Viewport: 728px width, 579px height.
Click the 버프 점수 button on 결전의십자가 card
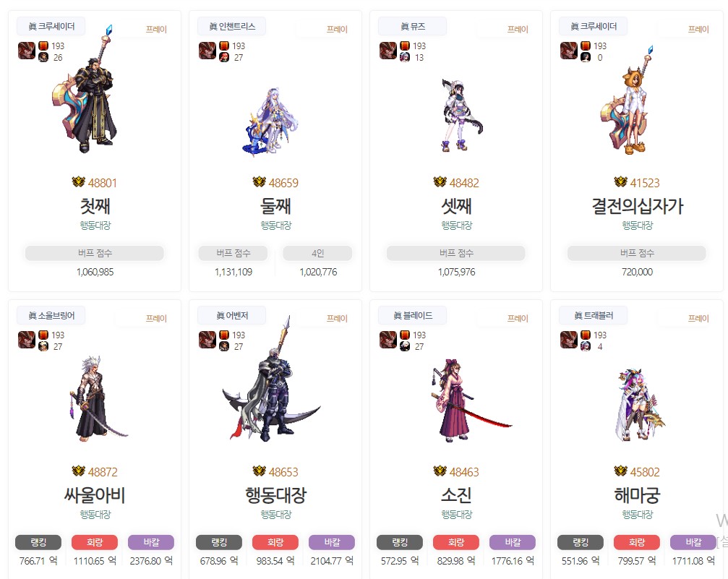(x=637, y=253)
